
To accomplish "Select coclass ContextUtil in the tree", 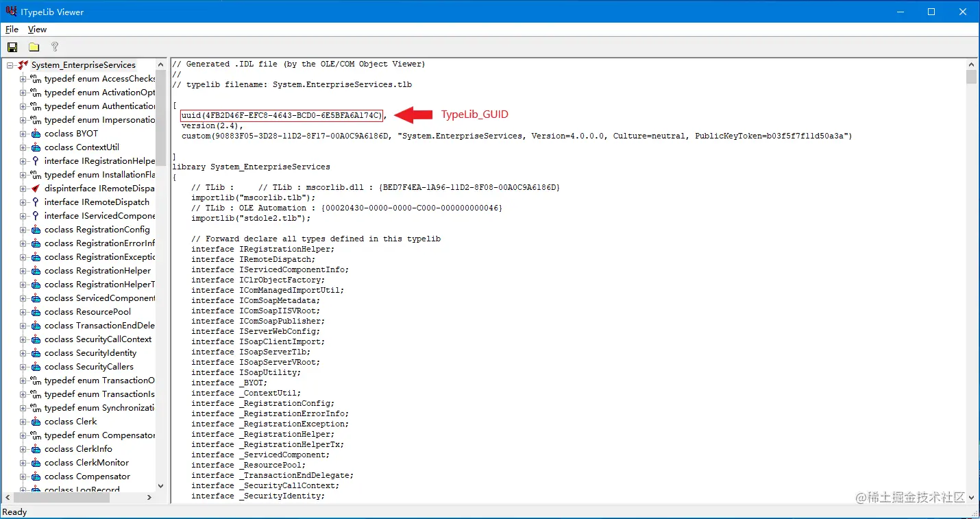I will pos(82,147).
